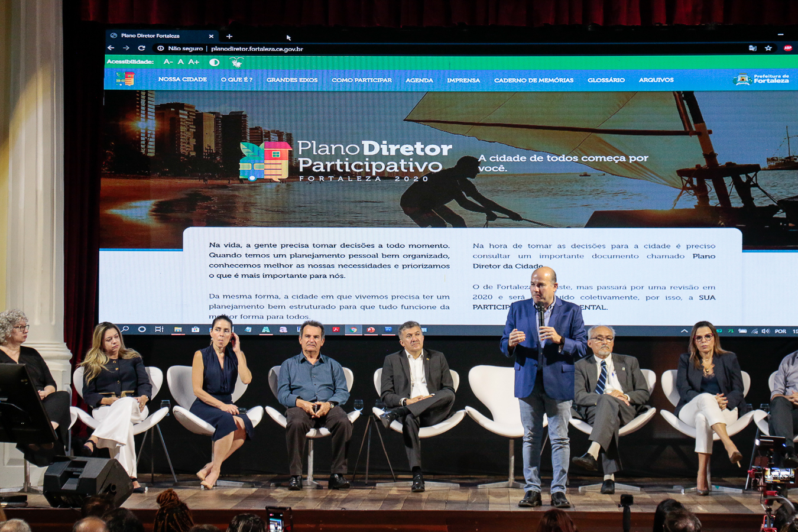Switch POR keyboard language indicator
Viewport: 798px width, 532px height.
[x=780, y=332]
